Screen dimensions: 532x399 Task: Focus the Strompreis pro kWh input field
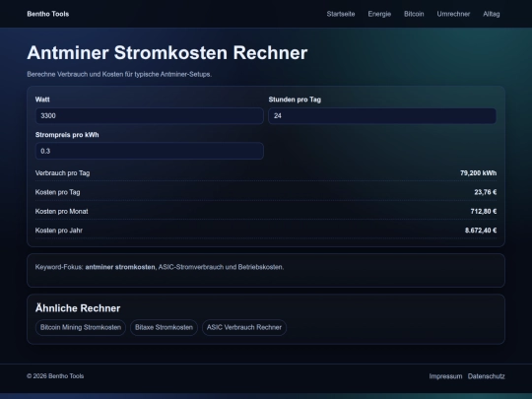[150, 151]
